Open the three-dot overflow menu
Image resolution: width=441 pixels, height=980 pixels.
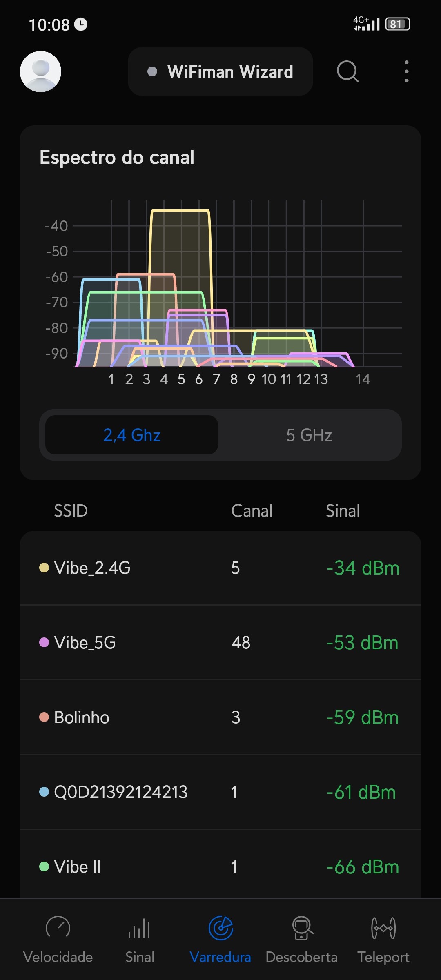[x=406, y=71]
